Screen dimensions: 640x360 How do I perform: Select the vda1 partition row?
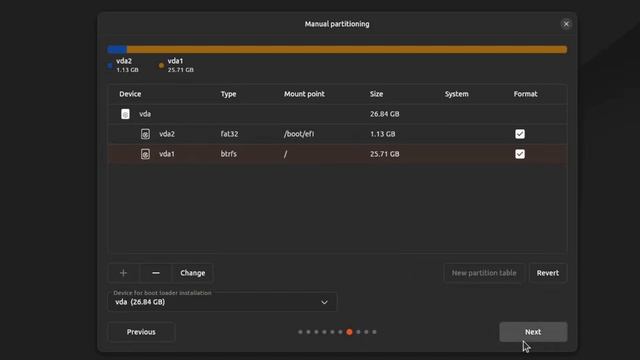tap(338, 154)
